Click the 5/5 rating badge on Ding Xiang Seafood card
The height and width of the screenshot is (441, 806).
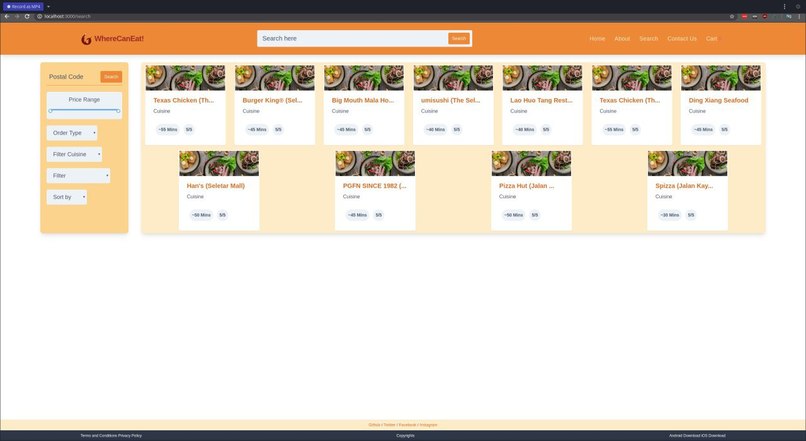coord(724,130)
